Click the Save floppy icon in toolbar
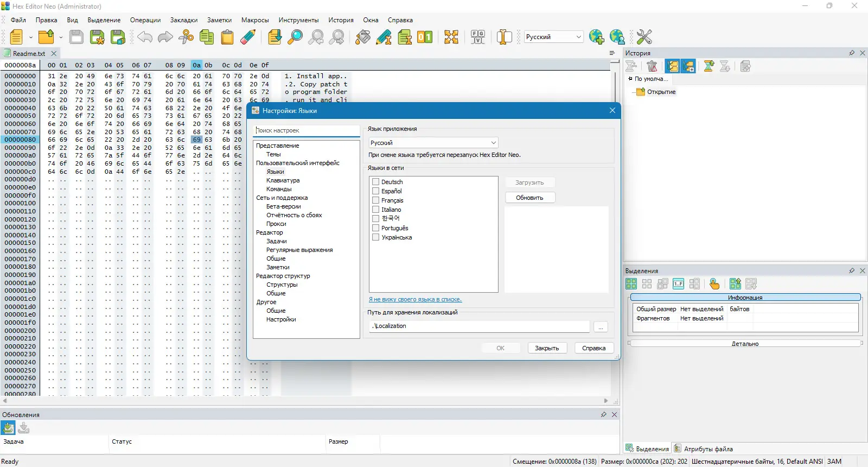 click(76, 37)
